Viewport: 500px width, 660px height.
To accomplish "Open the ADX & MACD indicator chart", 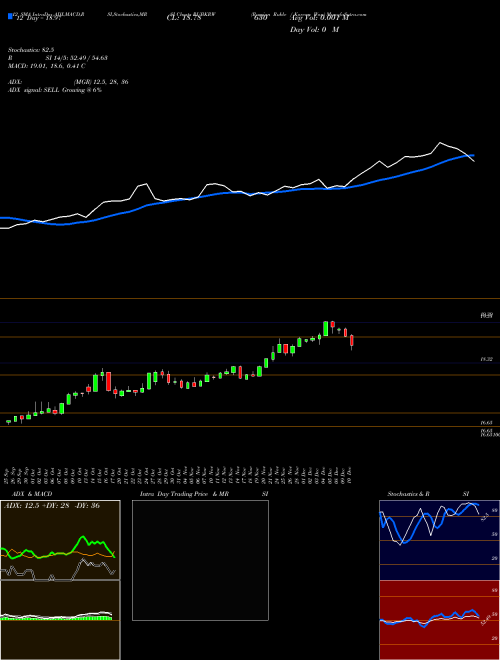I will click(60, 580).
